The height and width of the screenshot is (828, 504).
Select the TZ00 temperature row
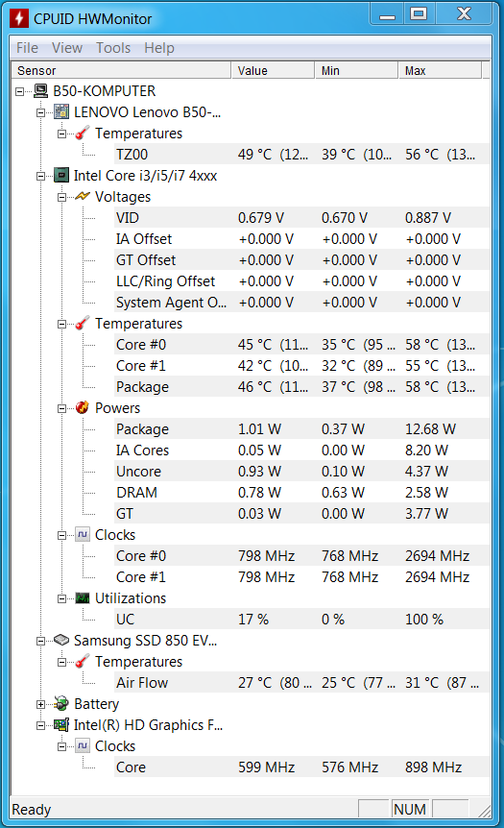pos(301,155)
